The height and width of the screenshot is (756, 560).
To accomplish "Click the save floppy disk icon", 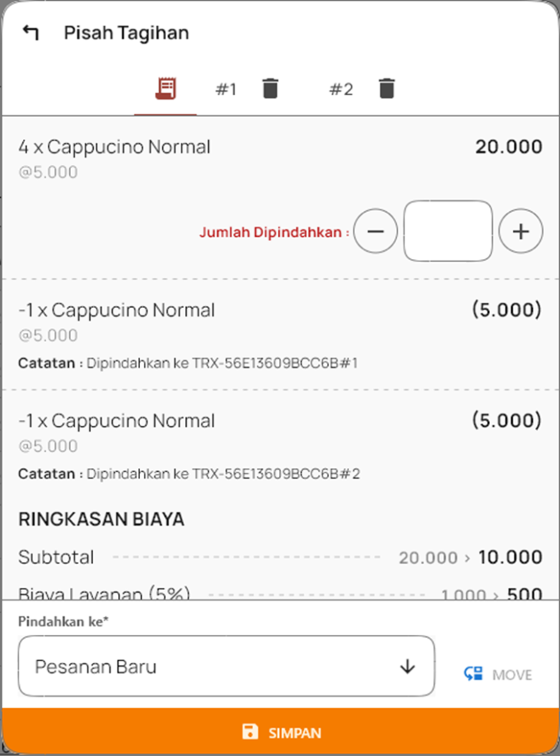I will 250,732.
